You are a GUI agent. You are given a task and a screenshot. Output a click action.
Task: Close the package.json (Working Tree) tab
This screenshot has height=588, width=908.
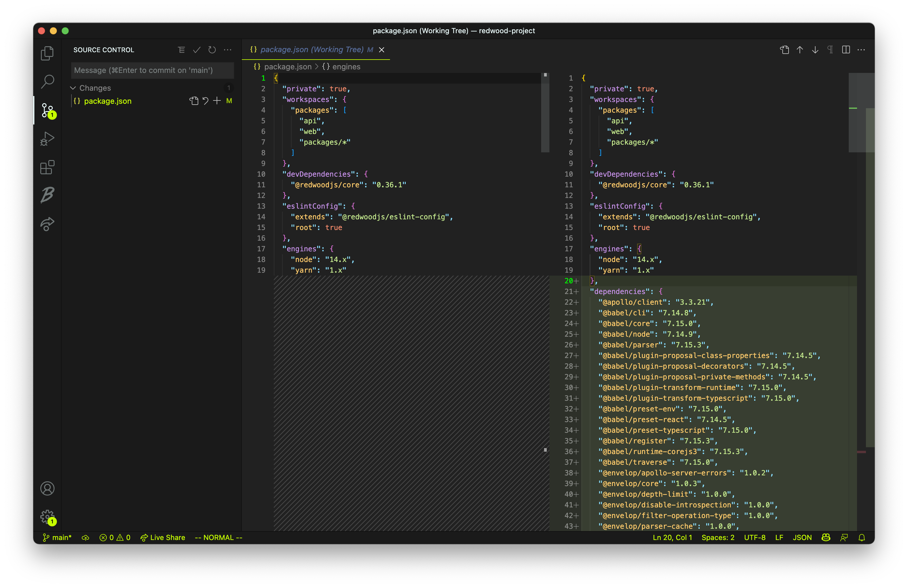click(381, 49)
